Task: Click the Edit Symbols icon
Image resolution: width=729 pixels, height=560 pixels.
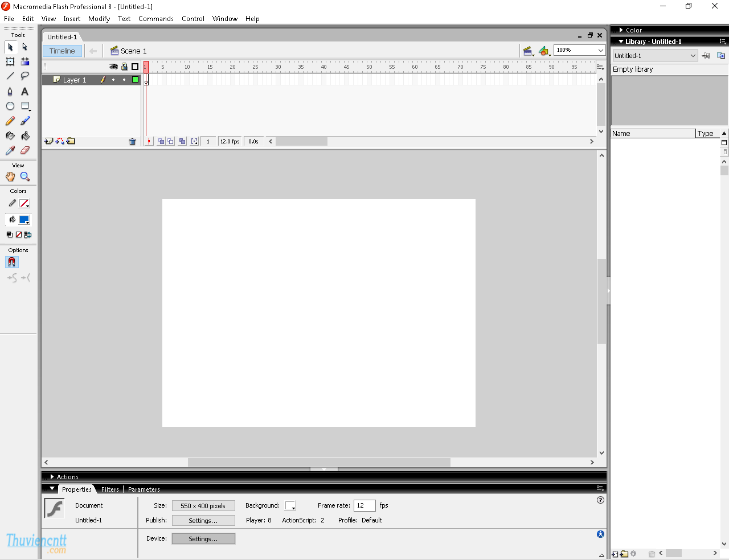Action: pos(544,51)
